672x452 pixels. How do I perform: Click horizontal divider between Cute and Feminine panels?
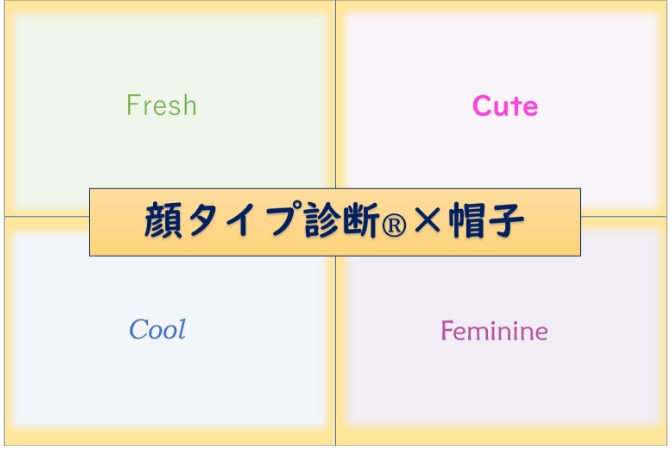click(624, 216)
